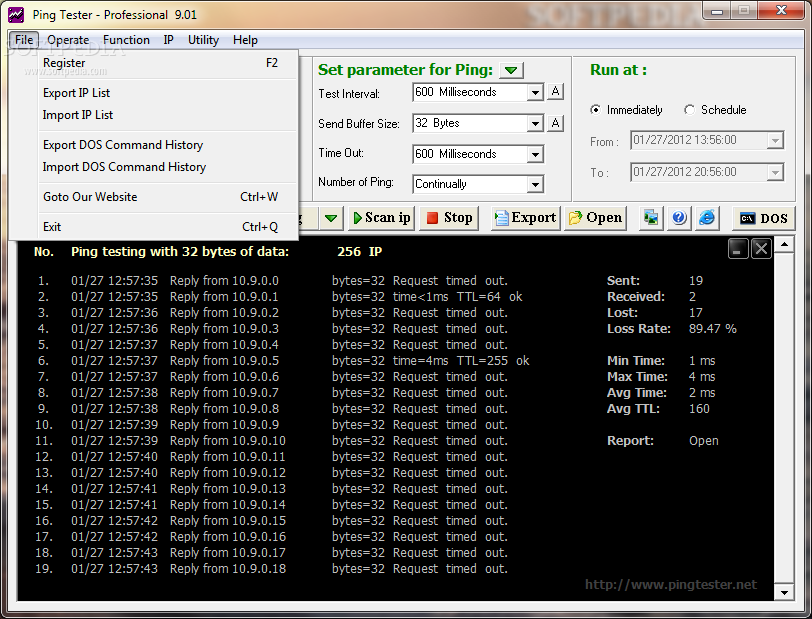Screen dimensions: 812x619
Task: Open the Help menu
Action: pyautogui.click(x=245, y=40)
